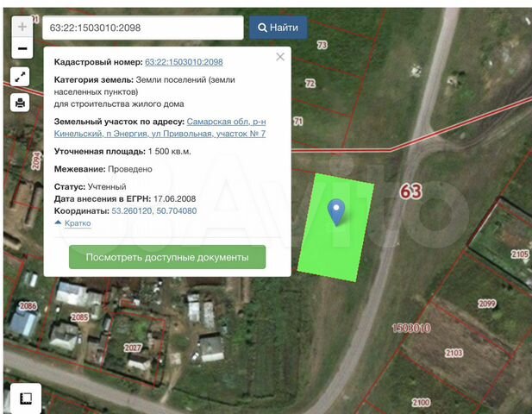Viewport: 532px width, 414px height.
Task: Select parcel 2099 on the map
Action: pos(487,303)
